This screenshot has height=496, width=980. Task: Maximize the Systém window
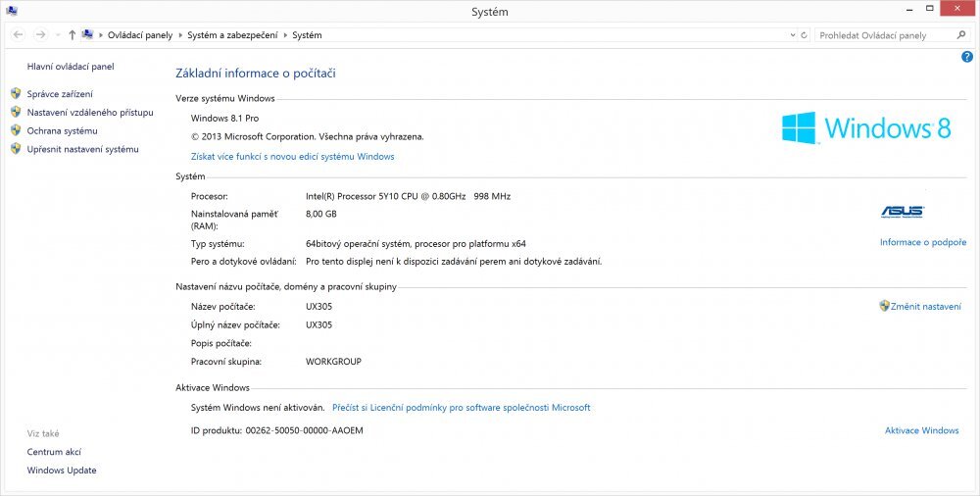click(931, 8)
